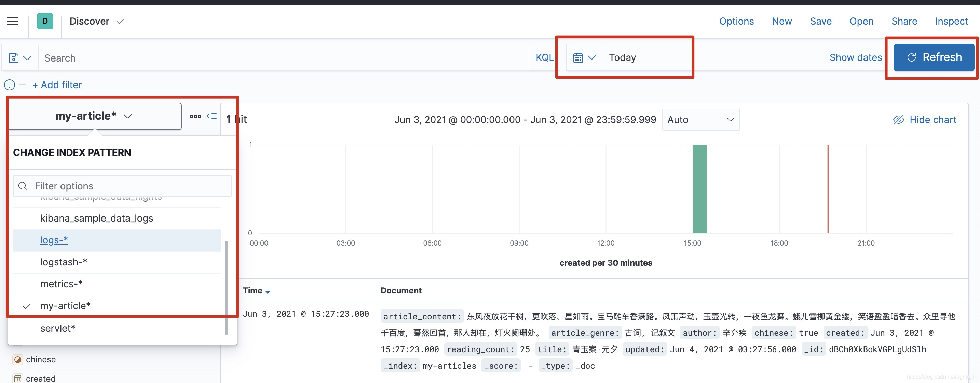Collapse the sidebar with arrow icon

click(212, 116)
